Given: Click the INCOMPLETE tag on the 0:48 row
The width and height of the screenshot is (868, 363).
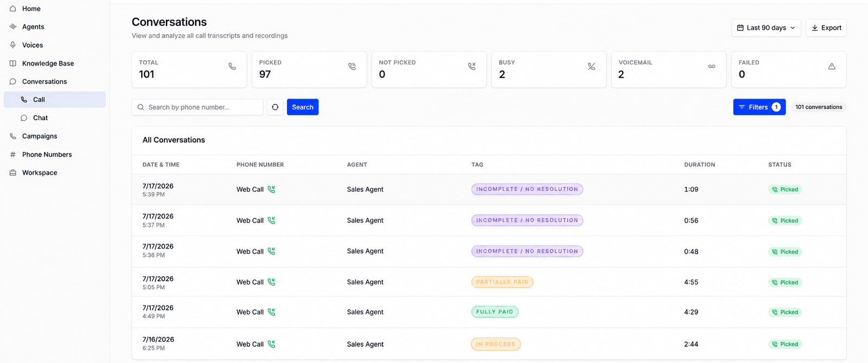Looking at the screenshot, I should (x=527, y=251).
